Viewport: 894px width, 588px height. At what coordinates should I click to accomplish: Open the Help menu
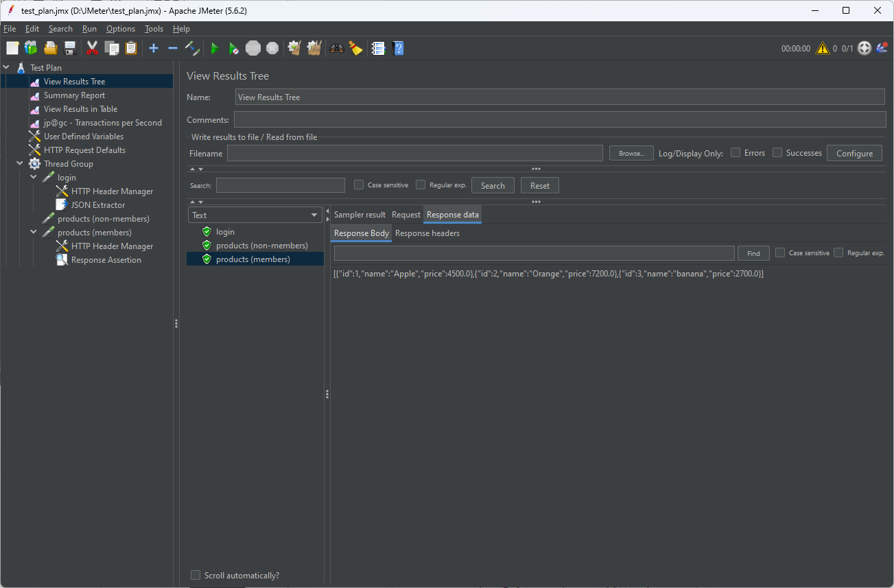pos(181,29)
